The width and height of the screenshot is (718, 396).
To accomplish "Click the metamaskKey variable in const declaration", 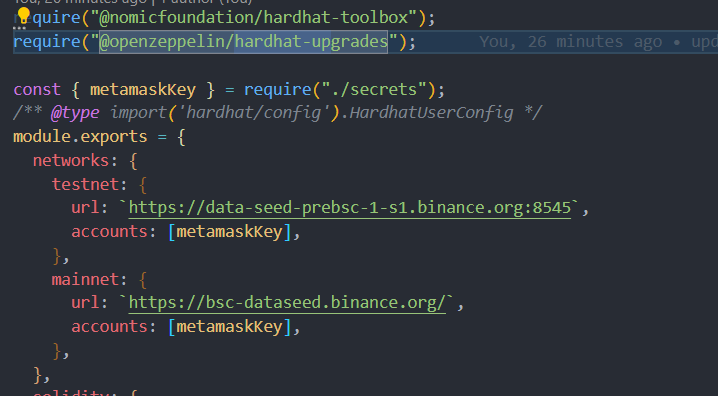I will click(143, 90).
